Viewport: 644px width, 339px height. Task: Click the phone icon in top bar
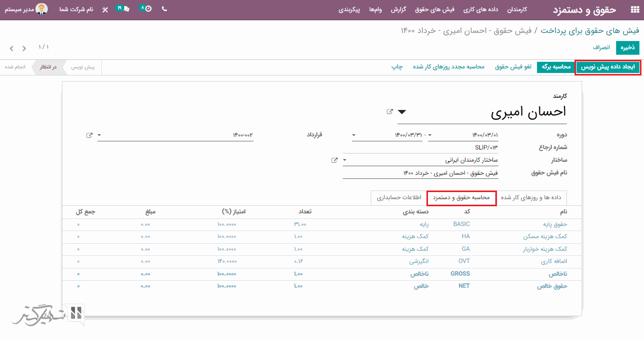tap(164, 9)
